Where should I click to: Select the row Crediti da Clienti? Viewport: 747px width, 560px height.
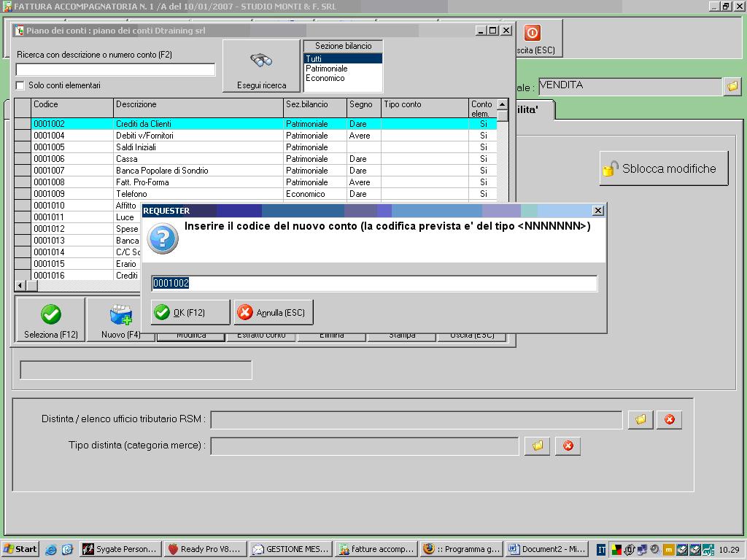pyautogui.click(x=264, y=124)
